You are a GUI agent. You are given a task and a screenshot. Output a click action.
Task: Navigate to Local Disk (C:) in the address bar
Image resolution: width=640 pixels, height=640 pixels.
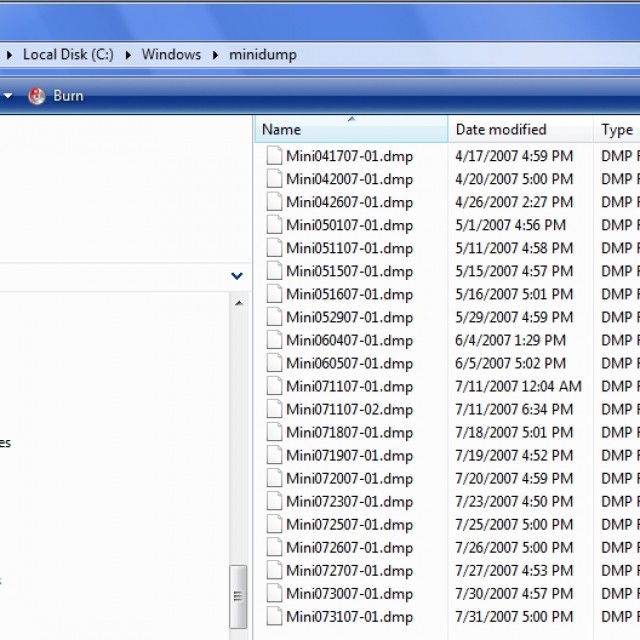[67, 55]
